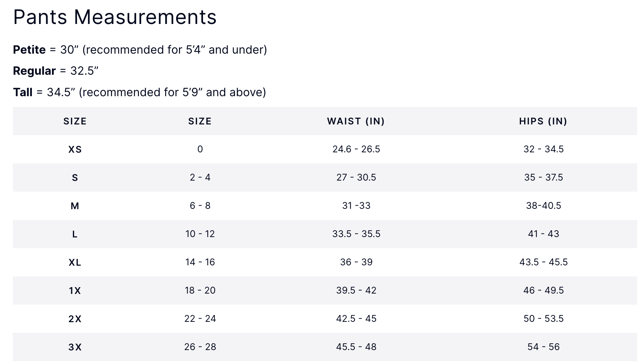
Task: Click the S row numeric size 2 - 4
Action: (x=200, y=177)
